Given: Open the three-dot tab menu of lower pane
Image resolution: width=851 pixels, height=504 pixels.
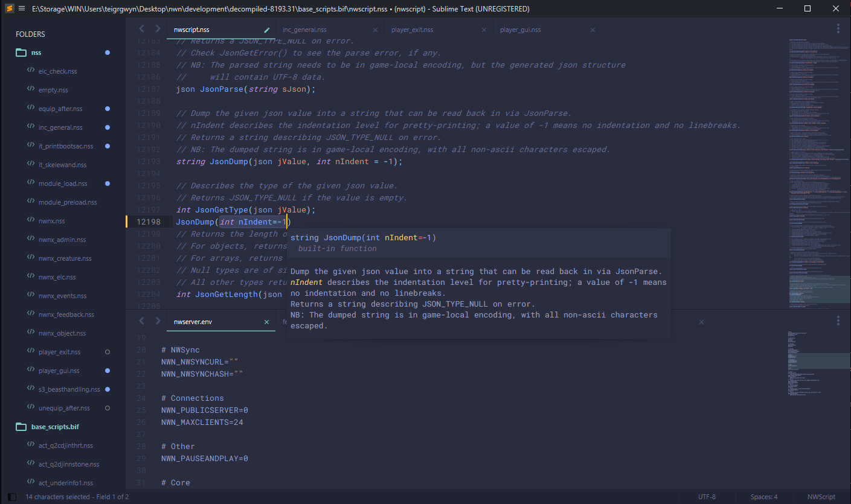Looking at the screenshot, I should point(838,321).
